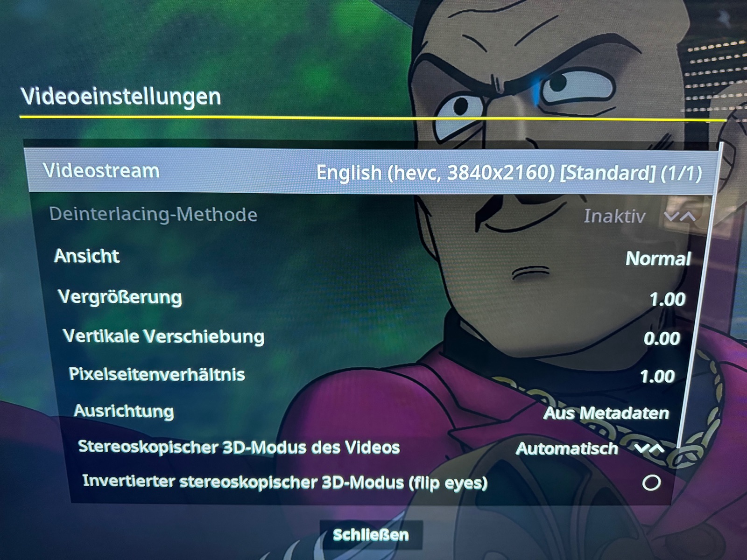This screenshot has width=747, height=560.
Task: Adjust the Vergrößerung zoom value 1.00
Action: click(668, 299)
